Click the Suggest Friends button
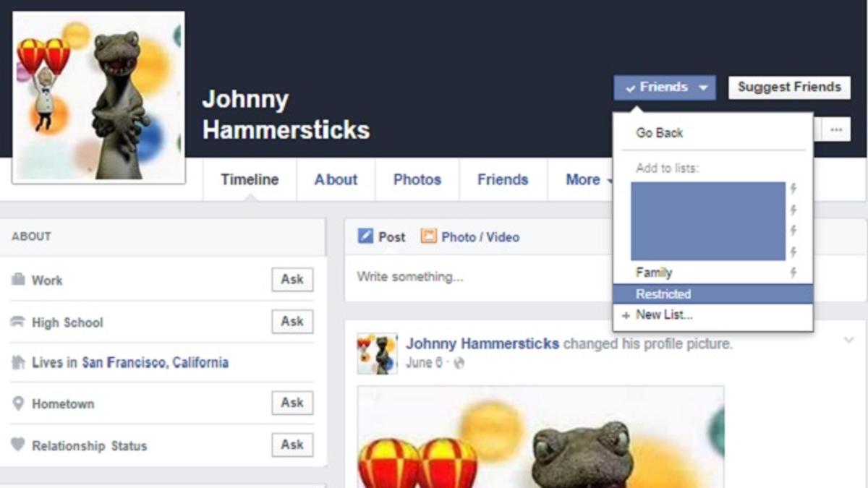This screenshot has width=868, height=488. [789, 87]
